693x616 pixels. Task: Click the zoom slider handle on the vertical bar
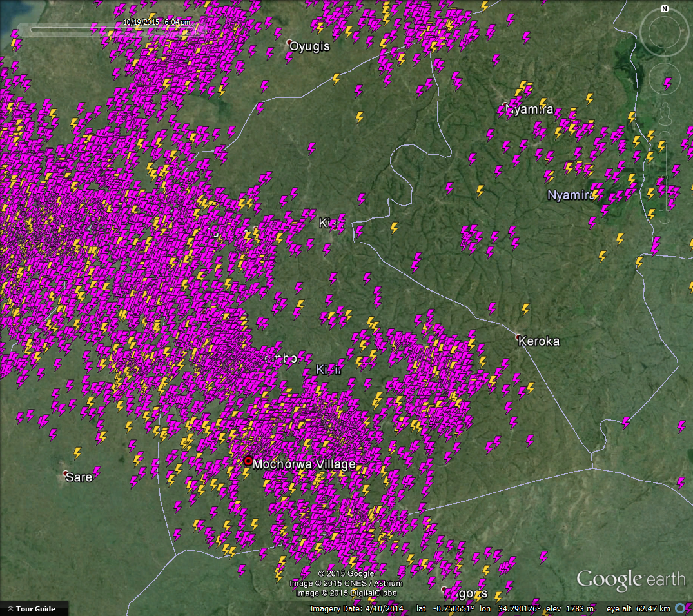[665, 178]
